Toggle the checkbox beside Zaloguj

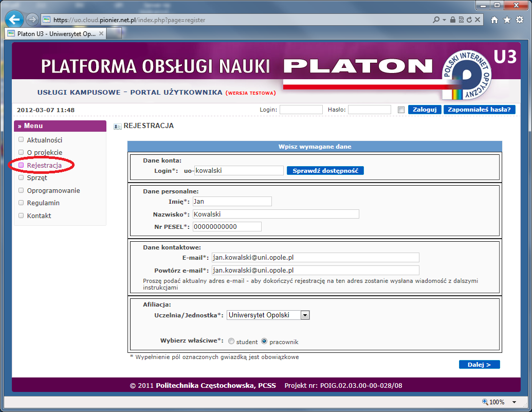[x=401, y=110]
